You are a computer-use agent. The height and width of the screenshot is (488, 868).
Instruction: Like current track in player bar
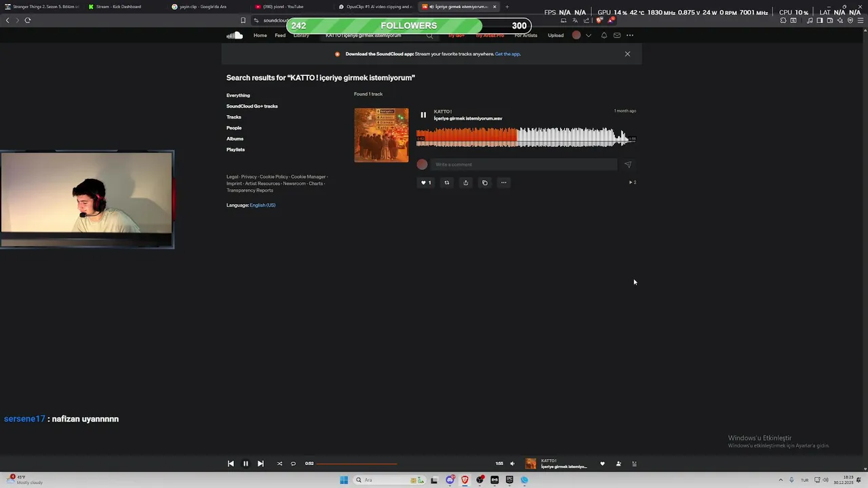602,464
